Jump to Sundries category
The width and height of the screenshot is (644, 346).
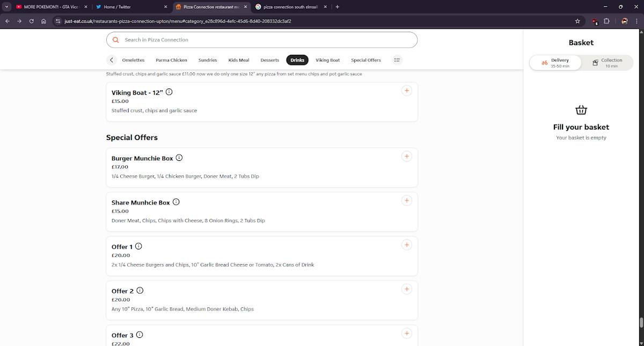point(208,60)
